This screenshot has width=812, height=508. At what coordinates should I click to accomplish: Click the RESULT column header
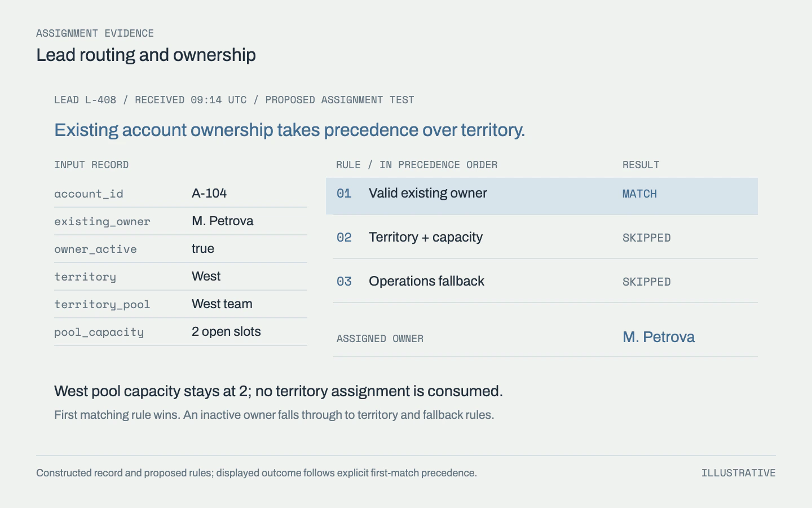pyautogui.click(x=641, y=165)
